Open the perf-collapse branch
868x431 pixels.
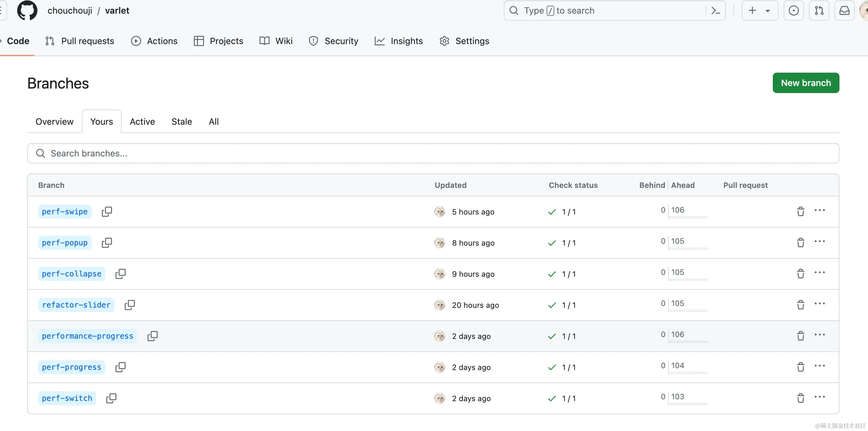71,274
